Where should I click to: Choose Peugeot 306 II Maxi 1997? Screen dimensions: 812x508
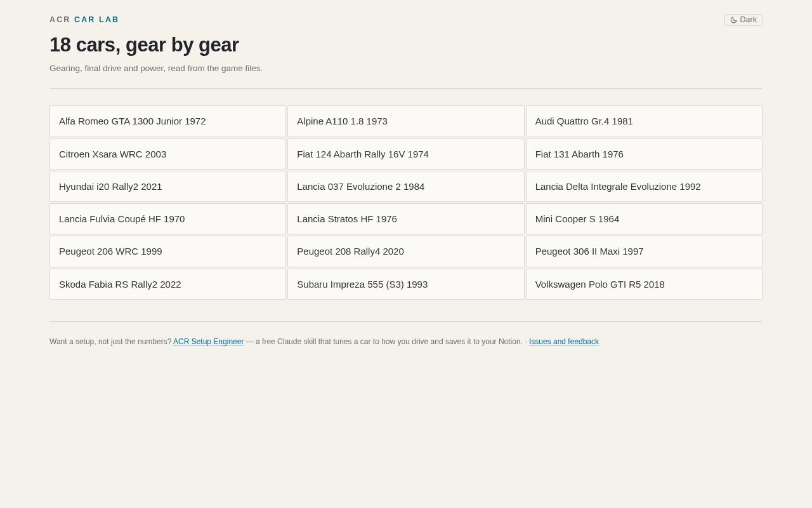click(x=644, y=251)
